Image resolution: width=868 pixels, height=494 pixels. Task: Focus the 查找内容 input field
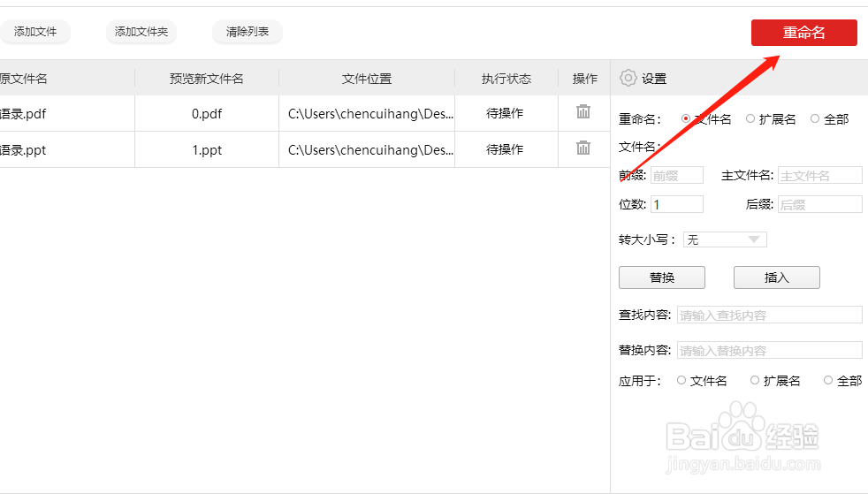click(770, 315)
